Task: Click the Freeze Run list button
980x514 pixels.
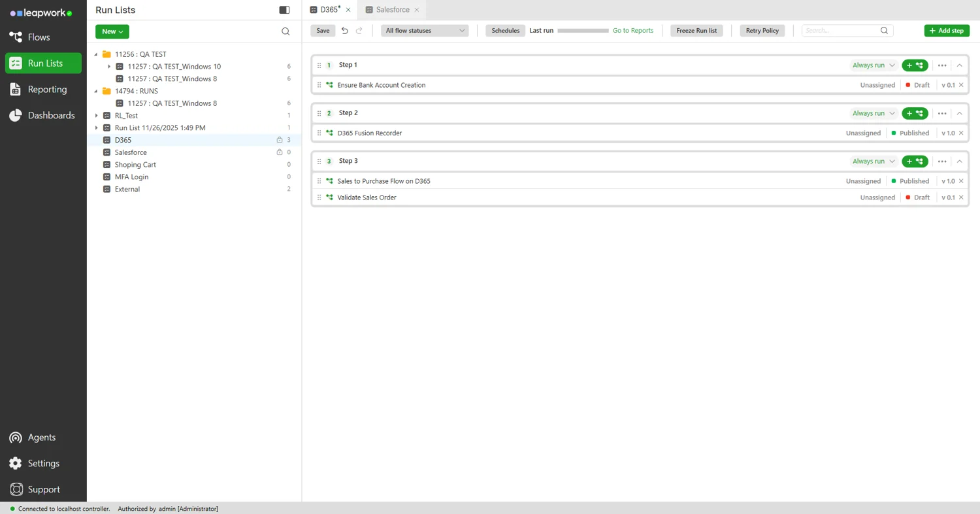Action: coord(696,31)
